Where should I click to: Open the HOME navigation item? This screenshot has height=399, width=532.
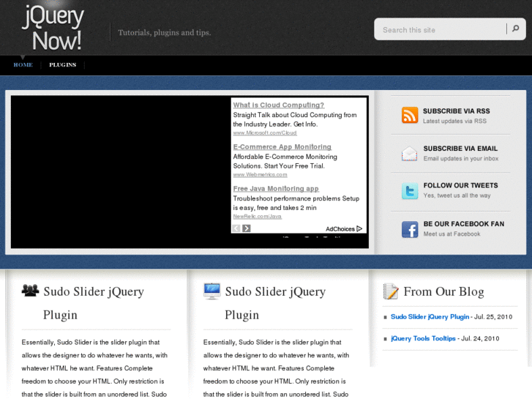(23, 64)
